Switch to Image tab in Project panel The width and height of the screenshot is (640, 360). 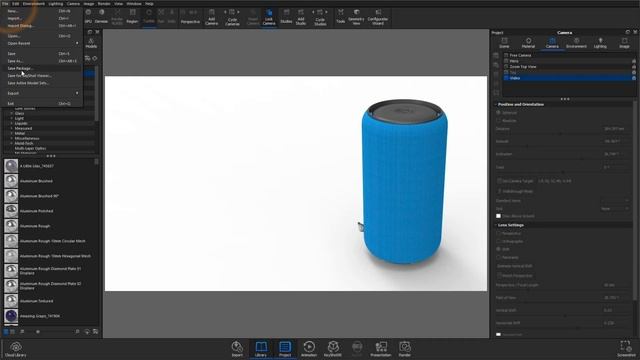click(624, 43)
